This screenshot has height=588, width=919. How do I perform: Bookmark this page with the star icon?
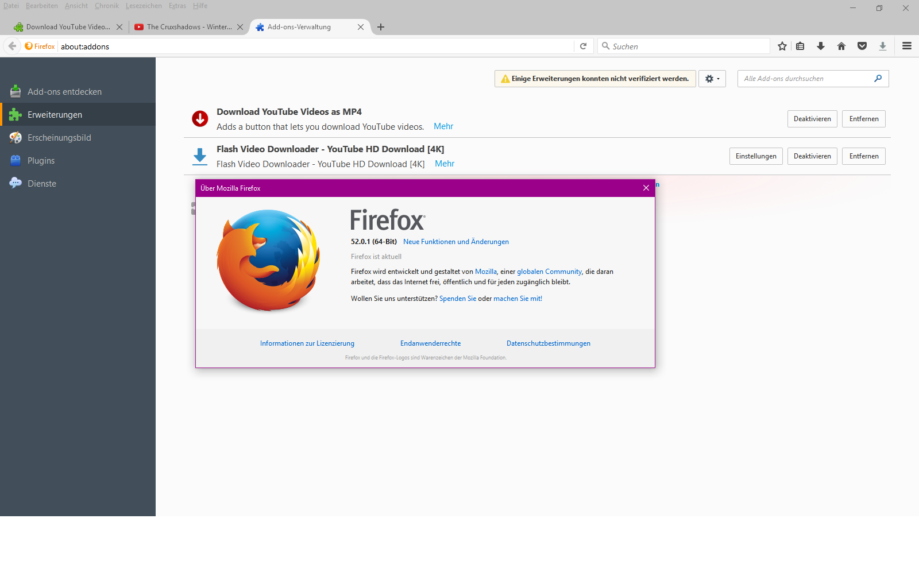pos(782,47)
